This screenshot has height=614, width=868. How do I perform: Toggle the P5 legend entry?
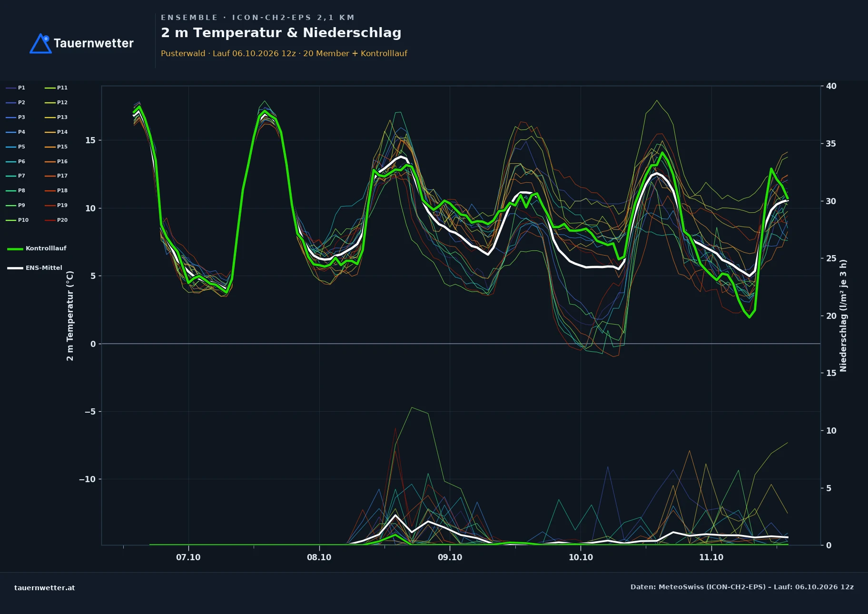pos(16,147)
